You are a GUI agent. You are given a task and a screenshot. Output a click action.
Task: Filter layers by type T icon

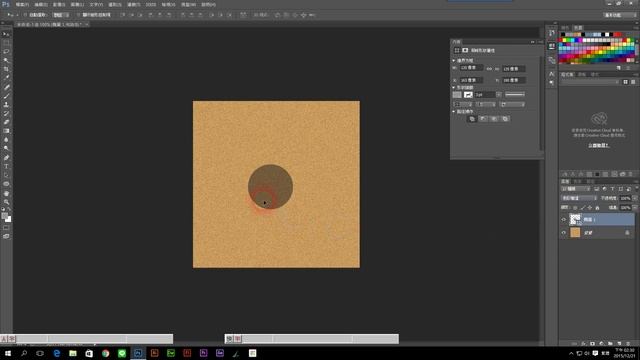click(612, 189)
